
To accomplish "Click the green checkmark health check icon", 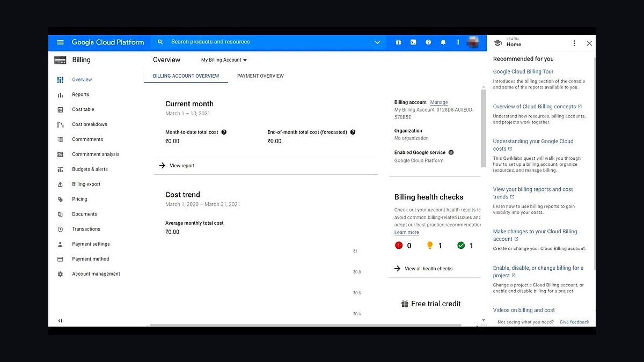I will tap(460, 246).
